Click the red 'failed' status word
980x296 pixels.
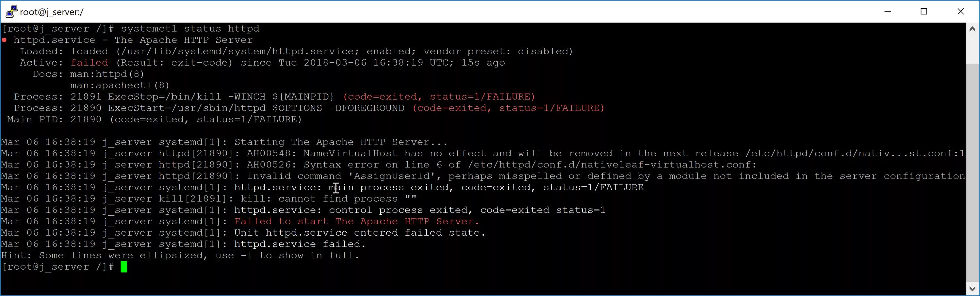point(90,63)
